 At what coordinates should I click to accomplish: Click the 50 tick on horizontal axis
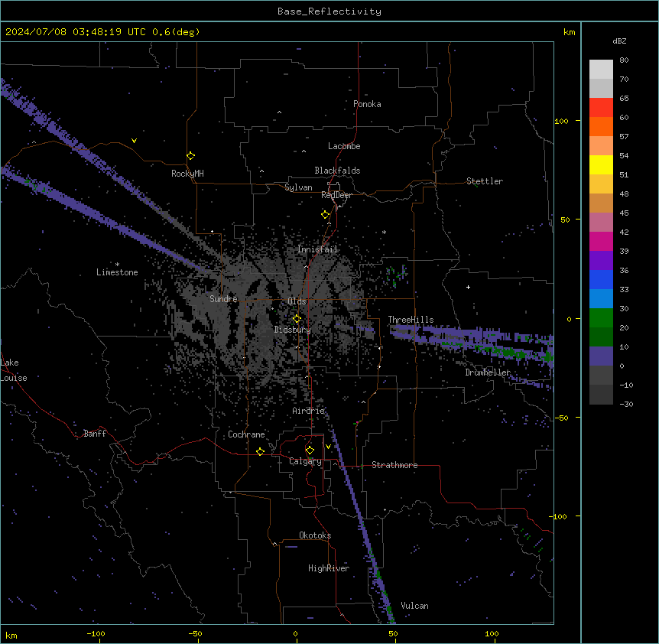393,633
